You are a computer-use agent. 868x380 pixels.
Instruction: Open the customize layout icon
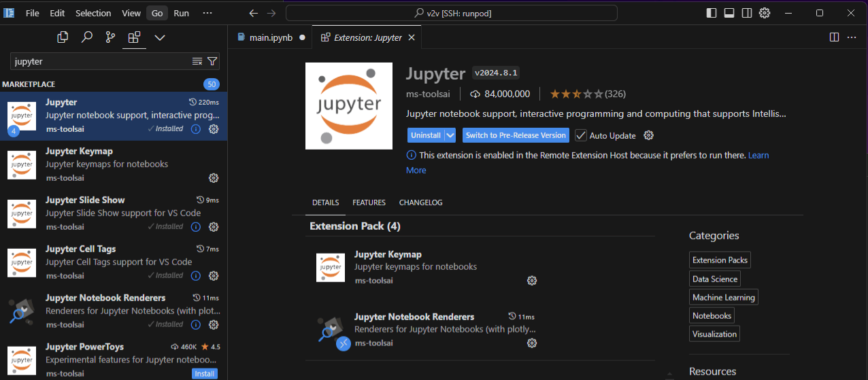(765, 13)
